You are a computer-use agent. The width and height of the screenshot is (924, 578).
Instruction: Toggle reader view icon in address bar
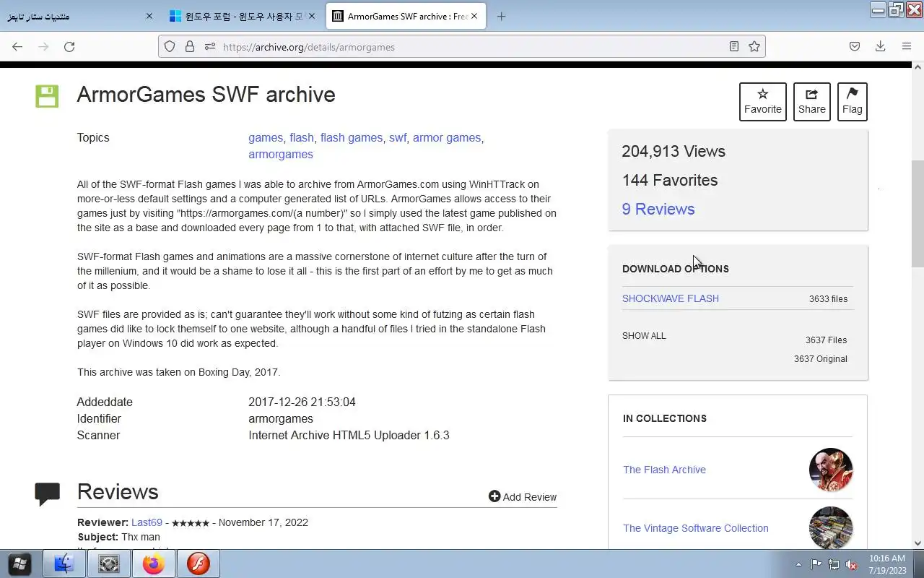(x=733, y=47)
